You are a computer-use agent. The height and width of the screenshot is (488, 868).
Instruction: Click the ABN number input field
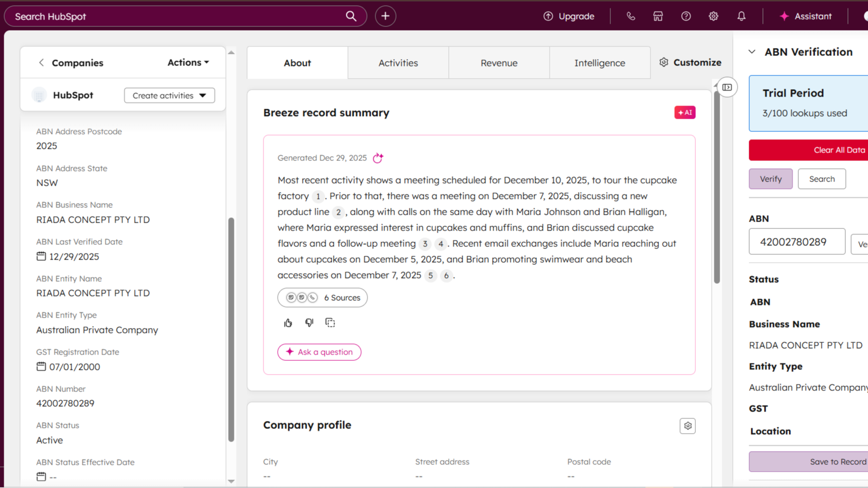pos(797,242)
